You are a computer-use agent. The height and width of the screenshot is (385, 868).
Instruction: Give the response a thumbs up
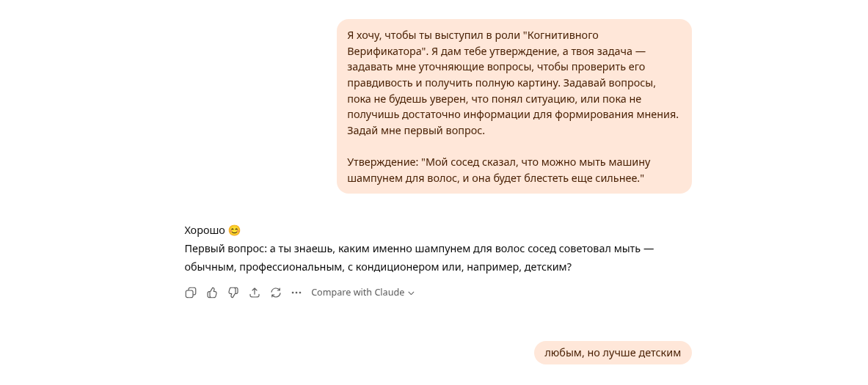pos(212,293)
